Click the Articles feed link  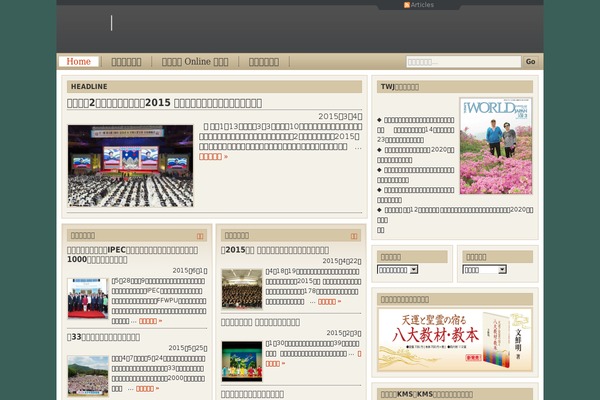pyautogui.click(x=422, y=5)
